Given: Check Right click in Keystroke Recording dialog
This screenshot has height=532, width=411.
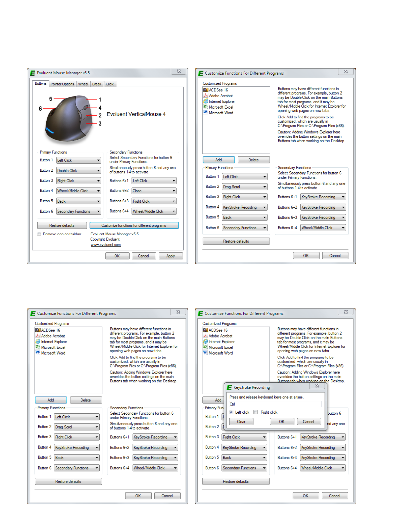Looking at the screenshot, I should coord(256,412).
